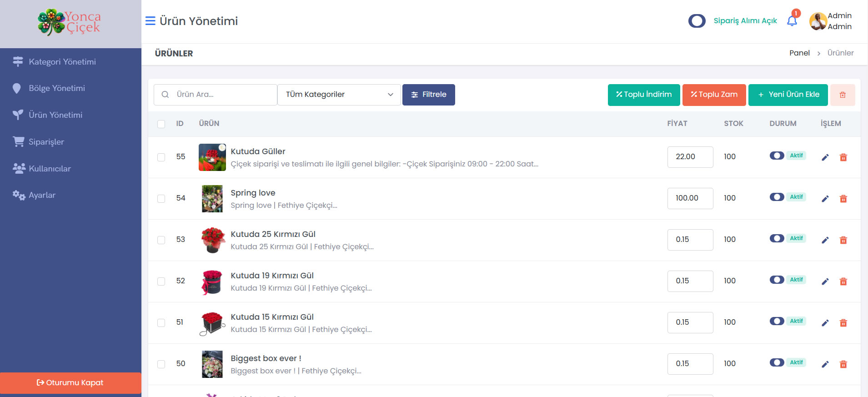Open the Tüm Kategoriler dropdown

coord(339,95)
